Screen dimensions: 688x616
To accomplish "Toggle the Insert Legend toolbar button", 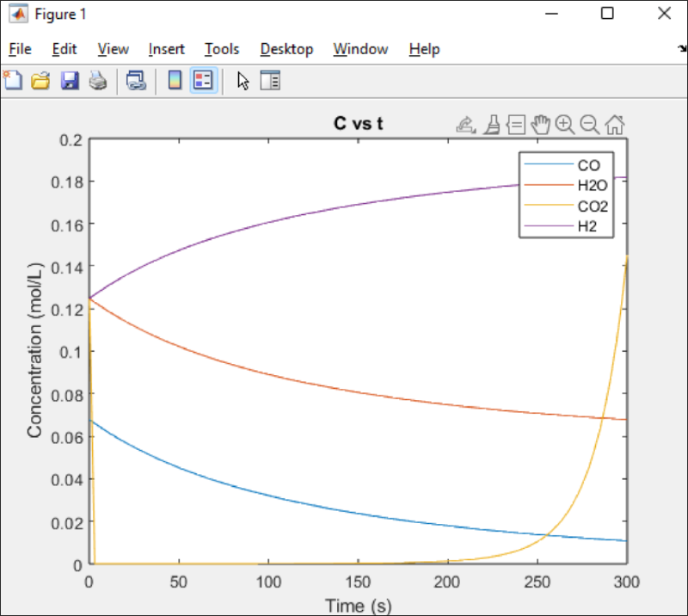I will [204, 80].
